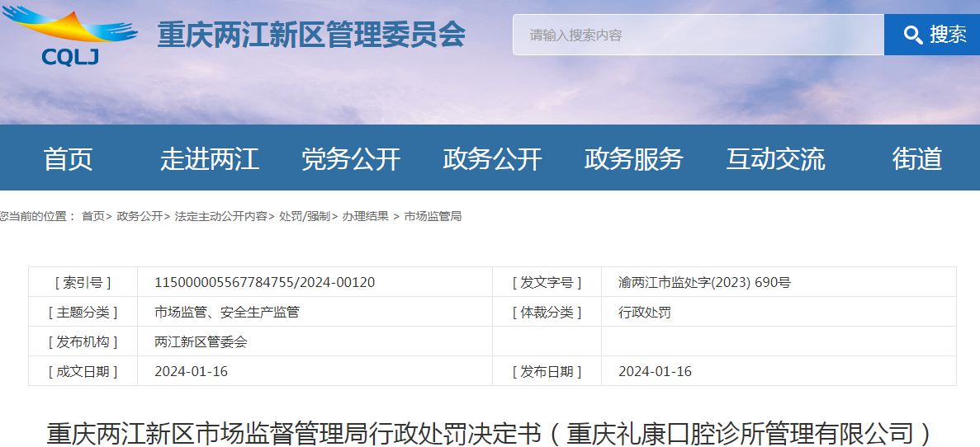980x447 pixels.
Task: Click the 重庆两江新区管理委员会 site title
Action: (x=311, y=35)
